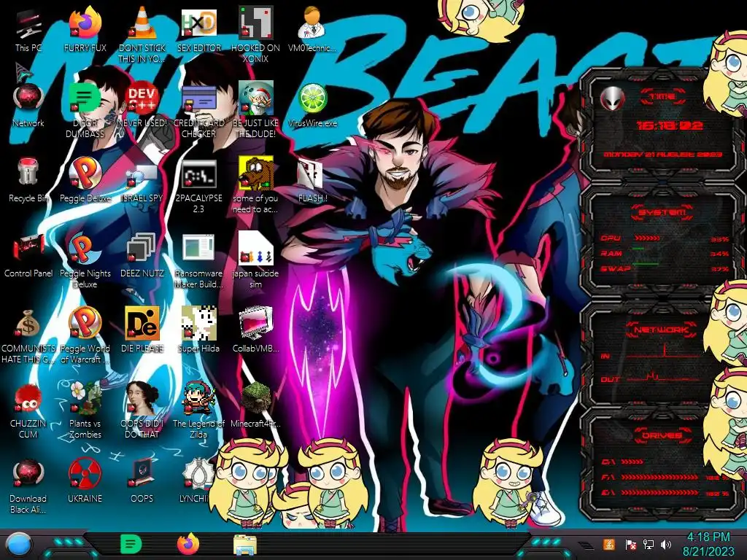Open the VM0Technic shortcut icon
The image size is (747, 560).
click(x=312, y=29)
